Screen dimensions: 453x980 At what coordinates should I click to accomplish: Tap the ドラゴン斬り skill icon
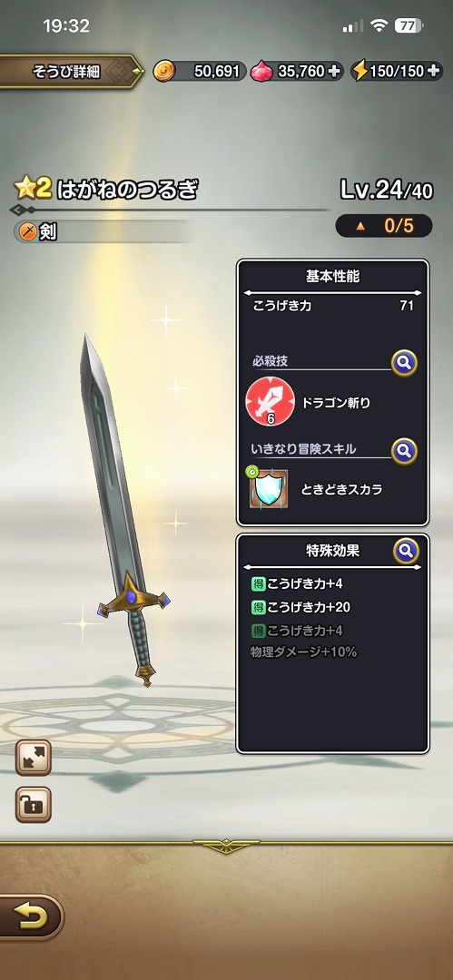(x=271, y=403)
